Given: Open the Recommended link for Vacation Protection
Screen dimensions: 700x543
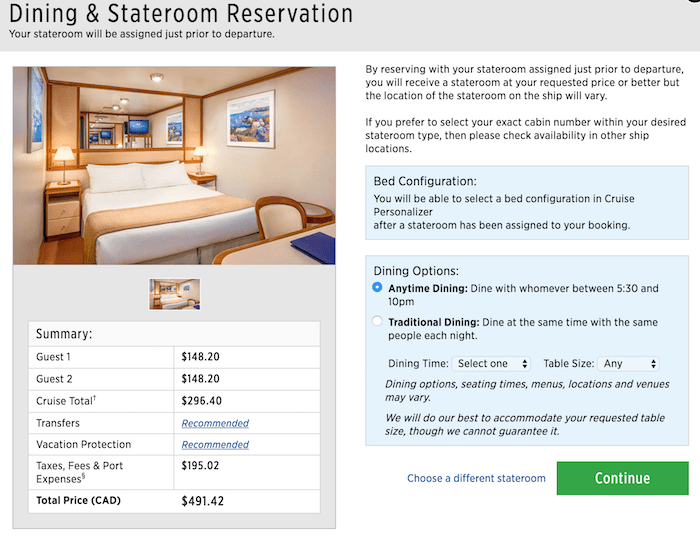Looking at the screenshot, I should [215, 444].
